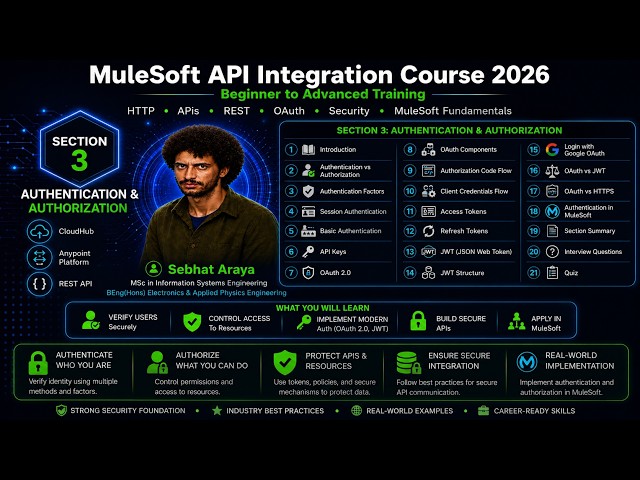Click the "REST" topic label in header

point(236,111)
